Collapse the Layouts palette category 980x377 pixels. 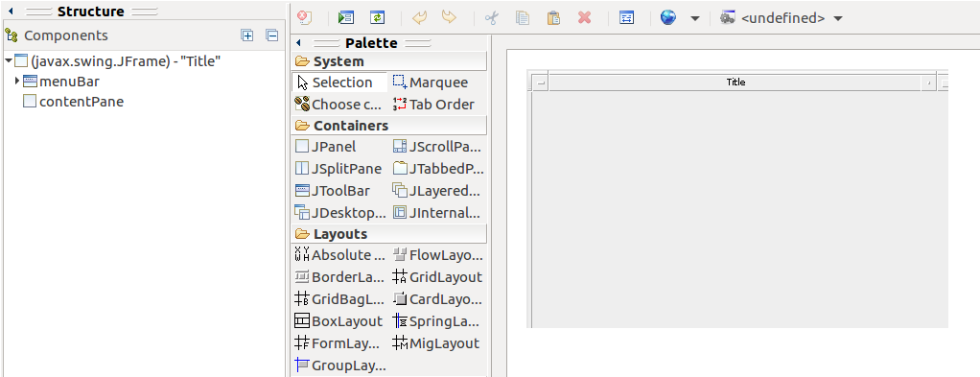click(x=388, y=234)
